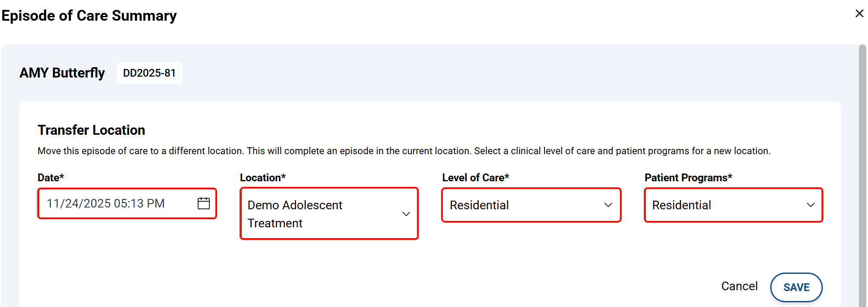Click the chevron arrow in Location field
The height and width of the screenshot is (307, 868).
406,214
